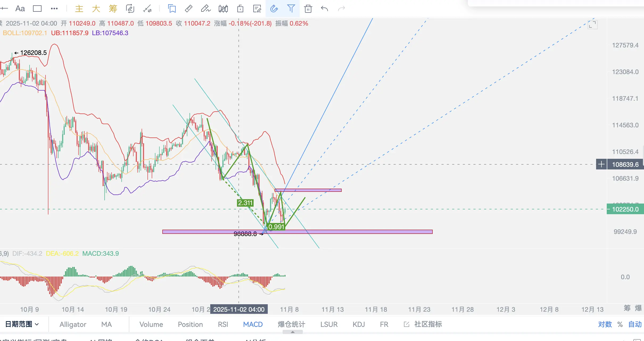Open the more drawing tools ellipsis
644x341 pixels.
[x=54, y=9]
